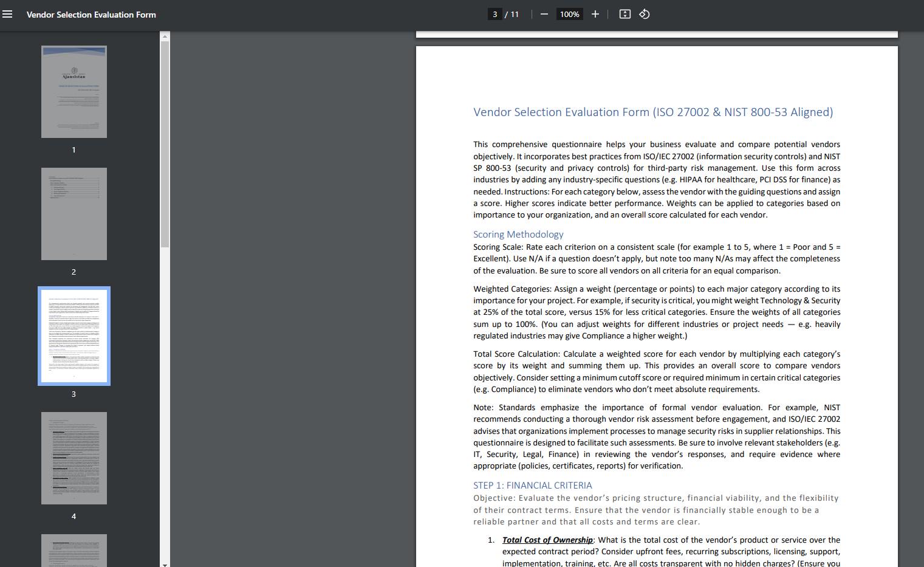Zoom out using the minus icon
924x567 pixels.
(x=544, y=14)
